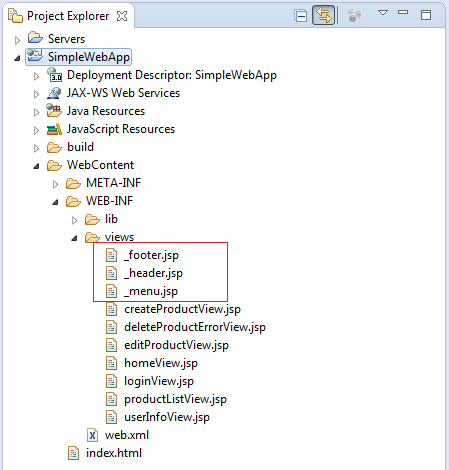The width and height of the screenshot is (449, 470).
Task: Click the Collapse All toolbar icon
Action: pyautogui.click(x=301, y=16)
